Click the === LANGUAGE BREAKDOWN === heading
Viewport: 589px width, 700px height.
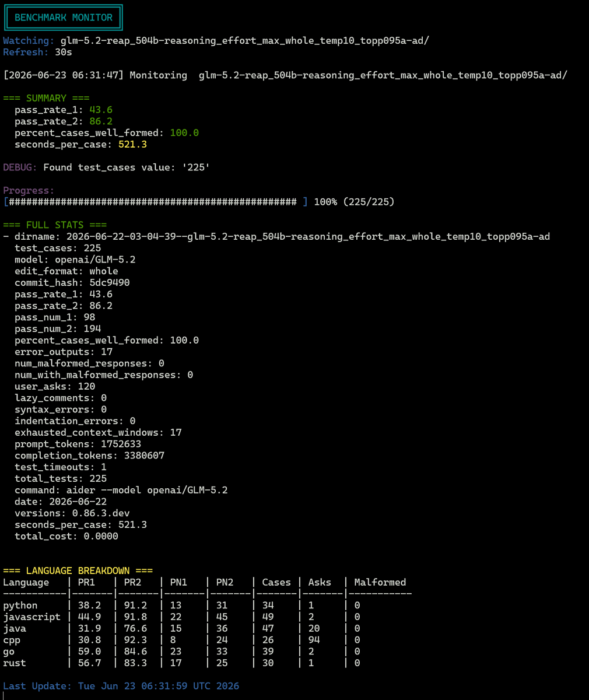tap(78, 571)
